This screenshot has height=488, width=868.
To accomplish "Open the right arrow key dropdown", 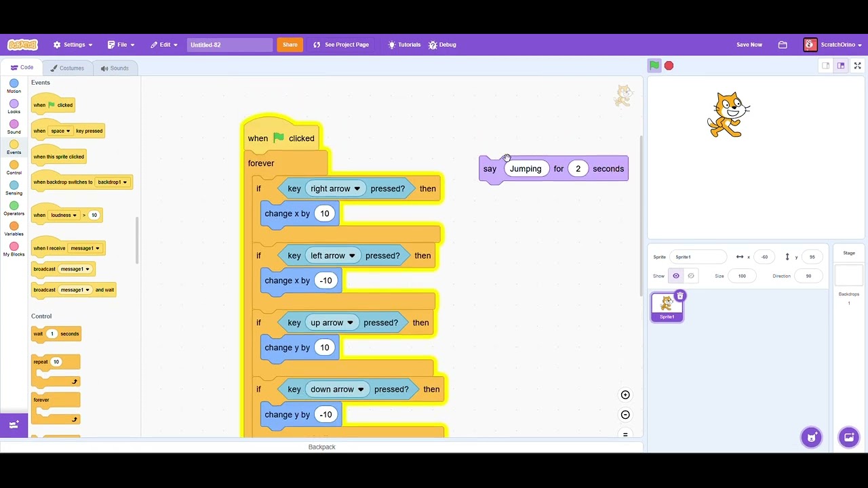I will 336,189.
